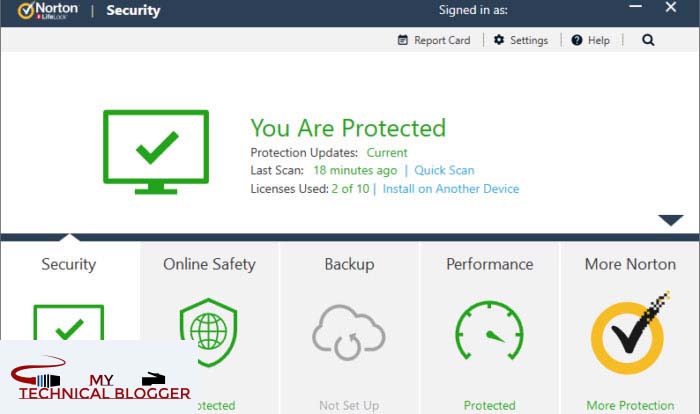Click the 'You Are Protected' heading
Viewport: 700px width, 414px height.
348,128
